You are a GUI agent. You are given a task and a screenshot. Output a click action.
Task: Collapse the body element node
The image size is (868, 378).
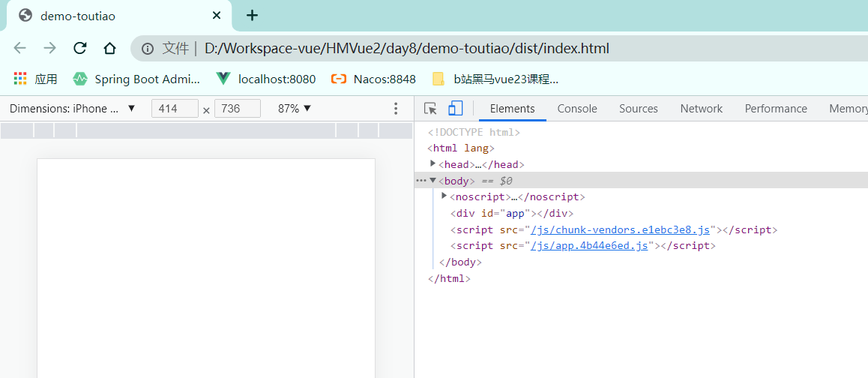click(x=433, y=181)
